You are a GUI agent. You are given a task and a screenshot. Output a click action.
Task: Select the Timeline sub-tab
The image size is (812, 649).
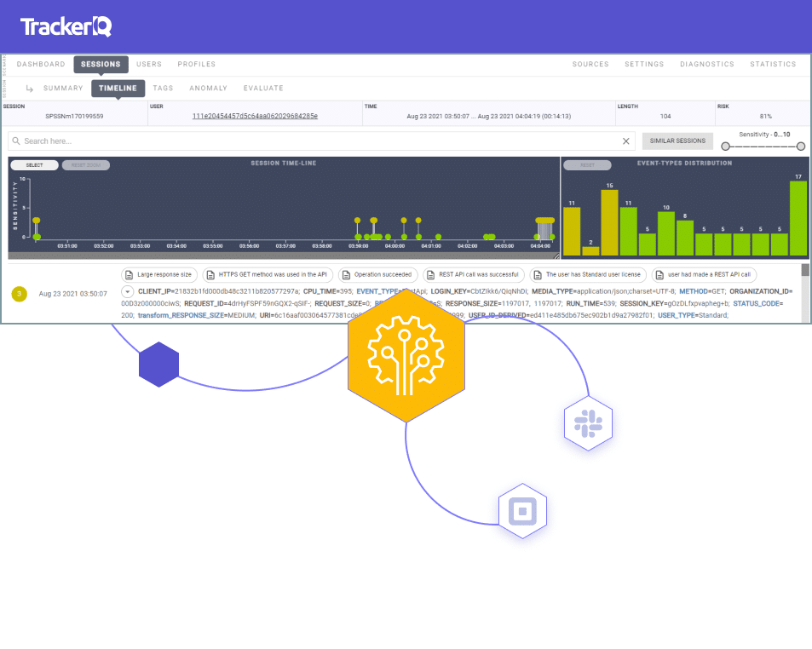point(118,88)
